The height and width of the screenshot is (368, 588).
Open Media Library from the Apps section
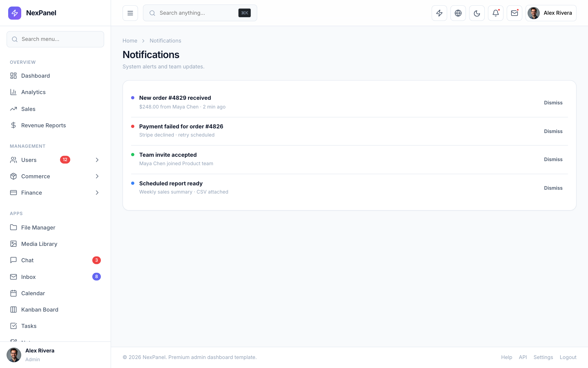coord(55,244)
